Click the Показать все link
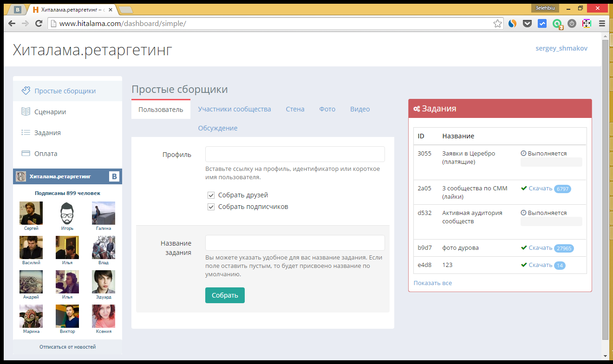Viewport: 613px width, 364px height. (433, 283)
